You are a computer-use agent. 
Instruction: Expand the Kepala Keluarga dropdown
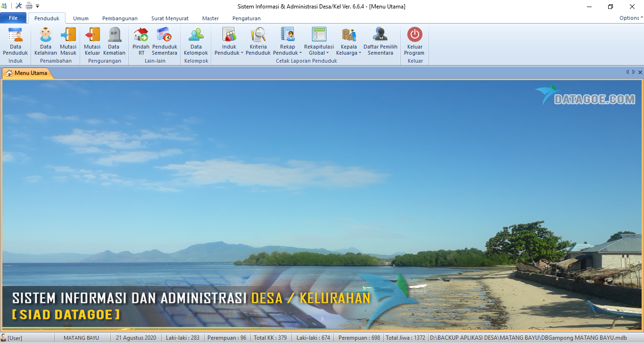click(x=349, y=50)
